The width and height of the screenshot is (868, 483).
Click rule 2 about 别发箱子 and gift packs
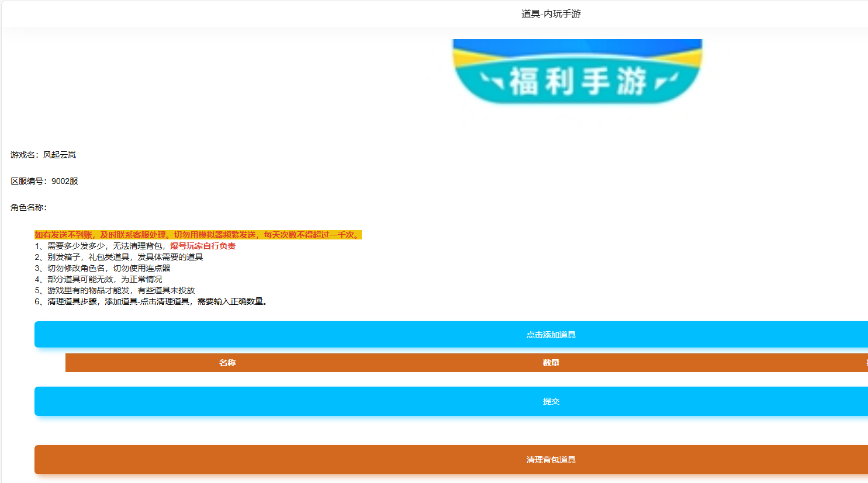pyautogui.click(x=119, y=257)
